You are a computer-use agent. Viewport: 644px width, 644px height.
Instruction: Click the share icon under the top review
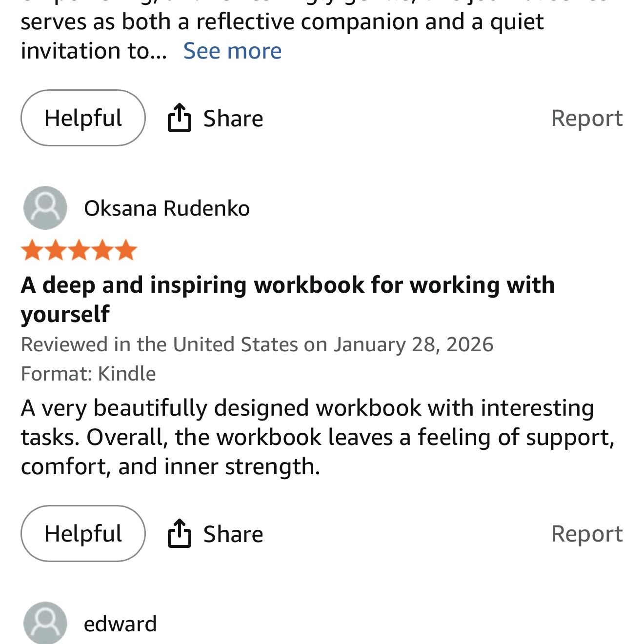point(179,118)
